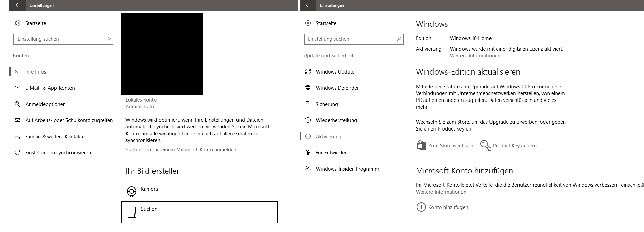Click the Familie & weitere Kontakte person icon
This screenshot has width=644, height=232.
tap(18, 136)
